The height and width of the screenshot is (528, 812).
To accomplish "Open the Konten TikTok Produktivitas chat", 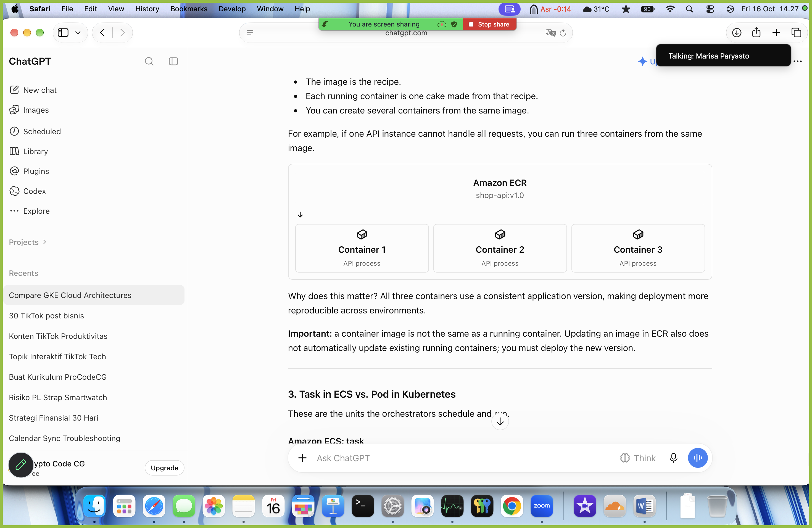I will (94, 336).
